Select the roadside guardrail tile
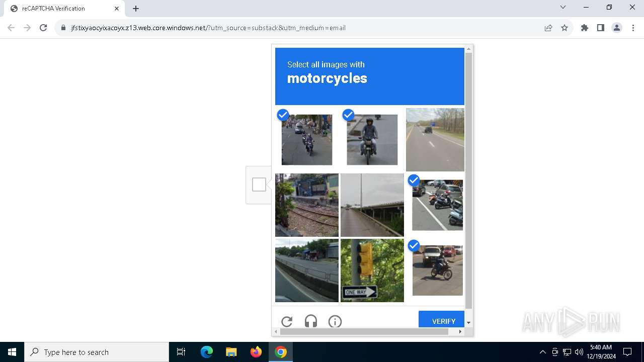The width and height of the screenshot is (644, 362). pyautogui.click(x=307, y=270)
